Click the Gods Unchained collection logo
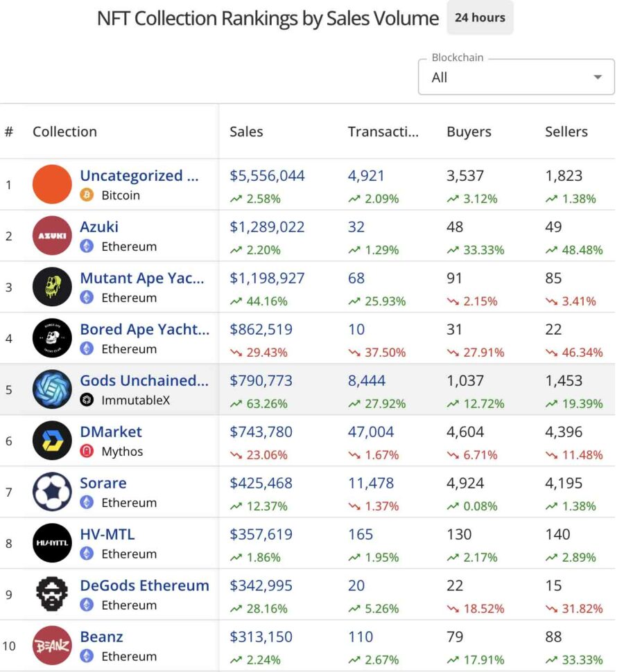 [52, 389]
